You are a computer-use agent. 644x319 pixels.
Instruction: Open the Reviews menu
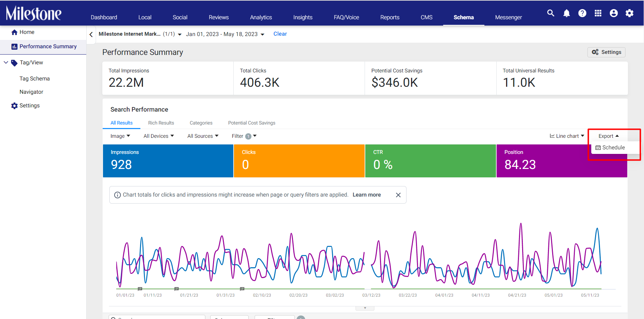(219, 17)
